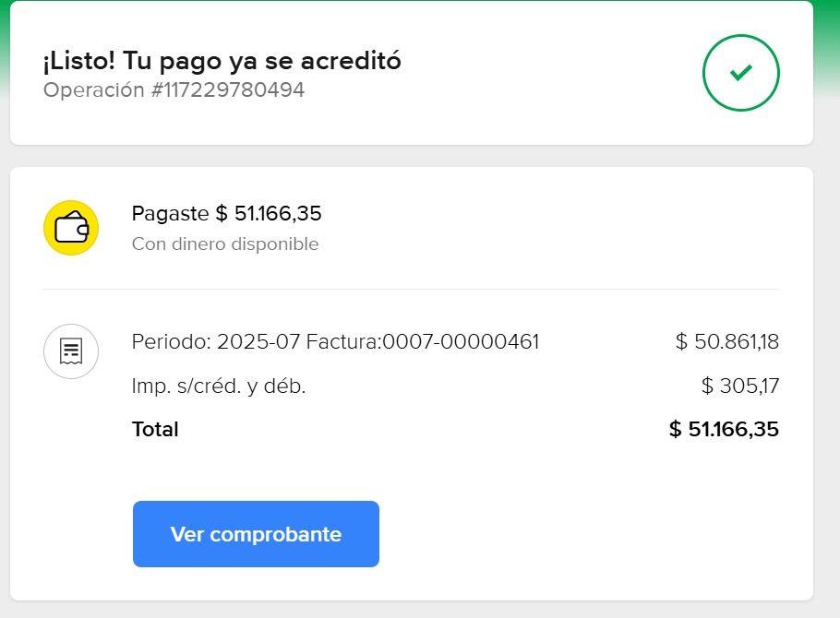Click the divider line below the wallet row
The image size is (840, 618).
pyautogui.click(x=411, y=289)
